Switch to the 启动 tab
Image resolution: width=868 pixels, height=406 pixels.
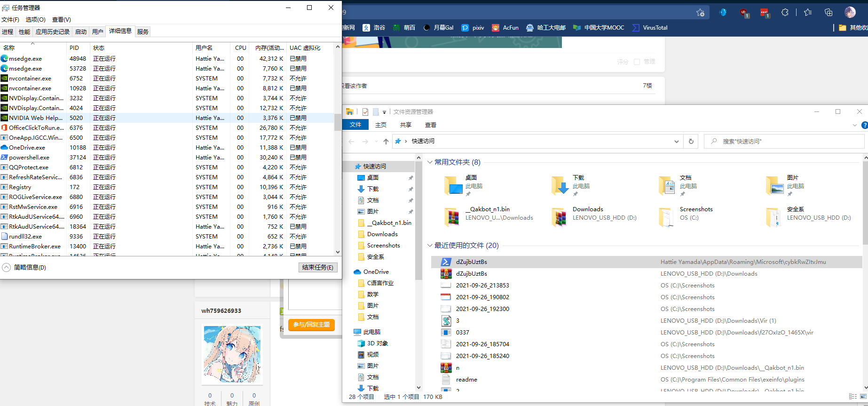(81, 32)
